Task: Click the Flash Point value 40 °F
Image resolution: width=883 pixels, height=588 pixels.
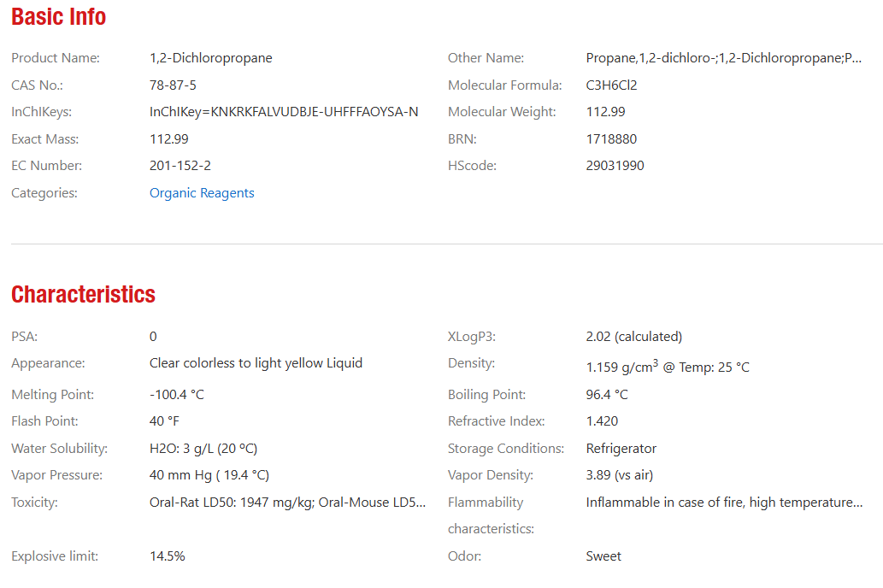Action: tap(164, 421)
